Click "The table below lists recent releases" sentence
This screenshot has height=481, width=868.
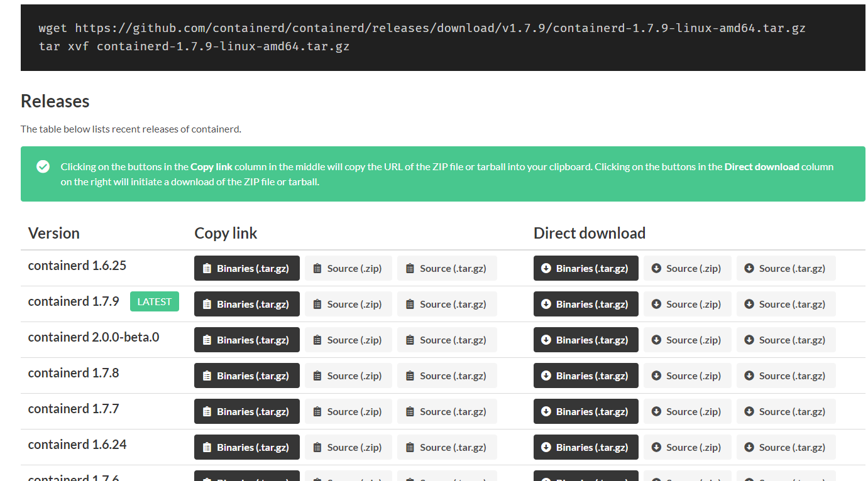click(131, 129)
